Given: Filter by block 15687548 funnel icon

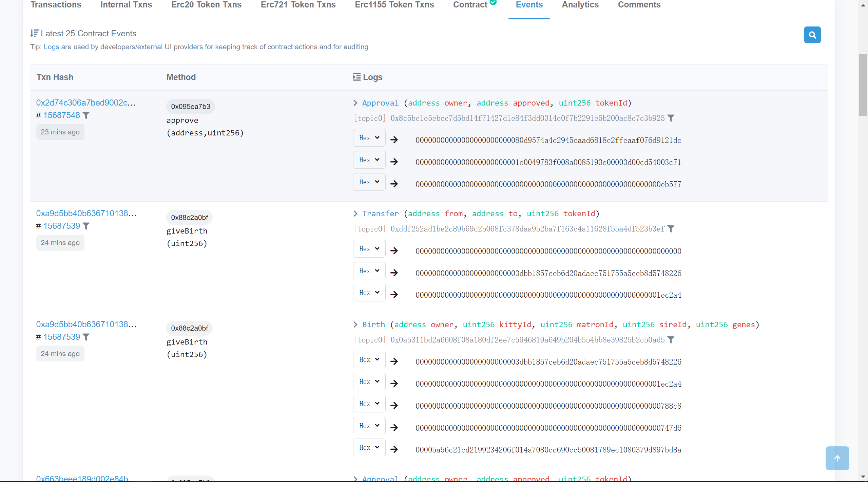Looking at the screenshot, I should pyautogui.click(x=86, y=115).
